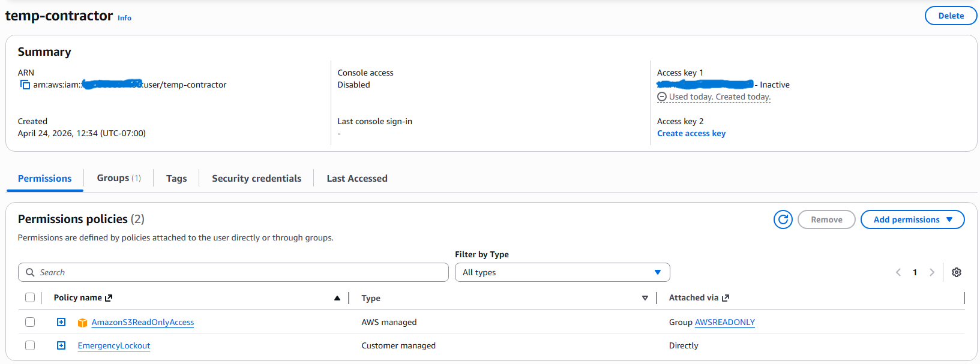The height and width of the screenshot is (364, 980).
Task: Expand the EmergencyLockout policy details
Action: coord(61,346)
